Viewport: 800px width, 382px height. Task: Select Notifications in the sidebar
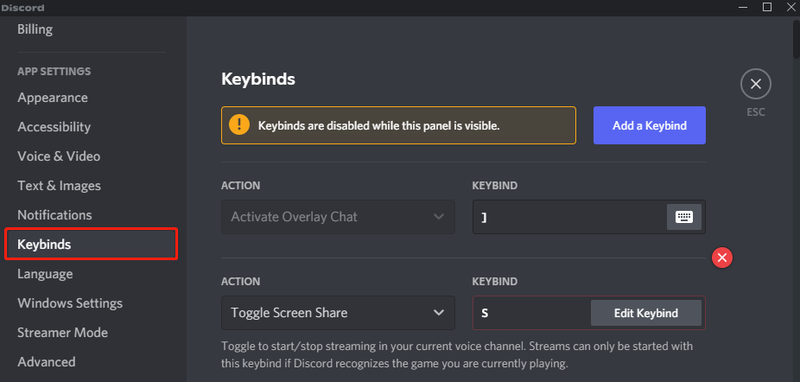point(55,215)
